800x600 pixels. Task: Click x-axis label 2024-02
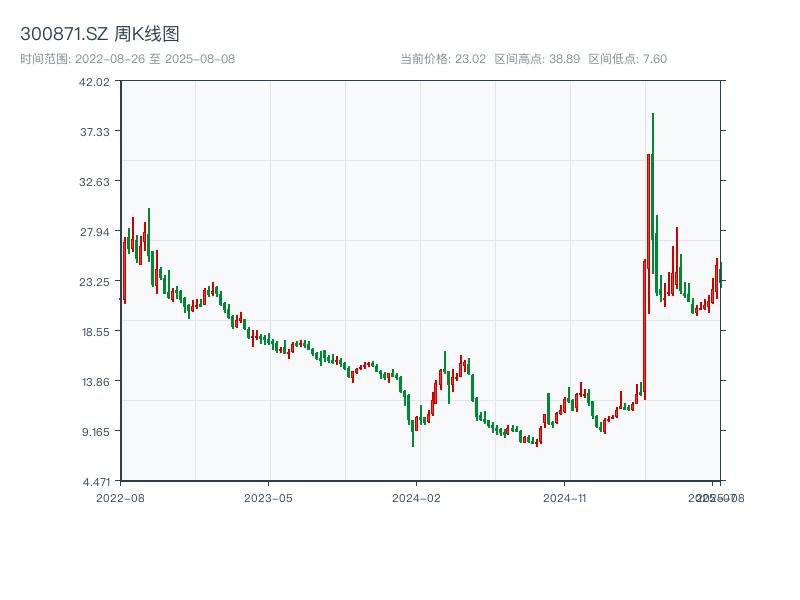point(416,498)
